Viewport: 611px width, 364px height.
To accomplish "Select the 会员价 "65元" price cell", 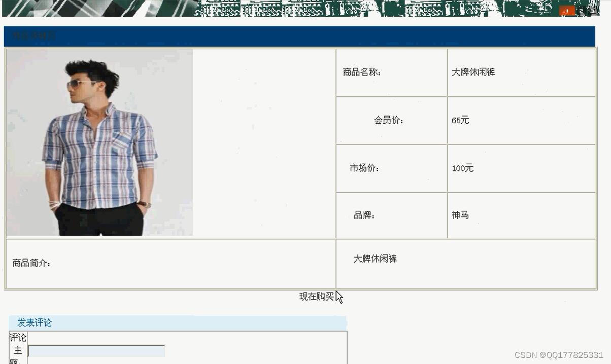I will [x=462, y=121].
